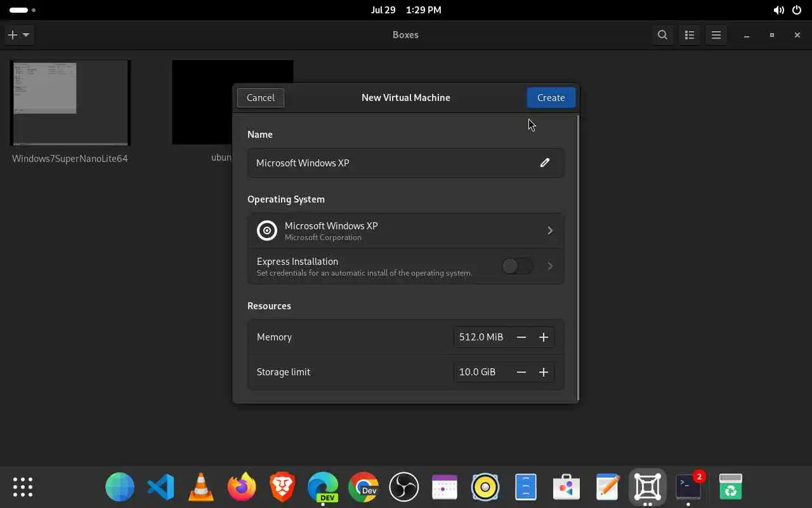Launch VLC media player from dock
This screenshot has height=508, width=812.
coord(201,487)
